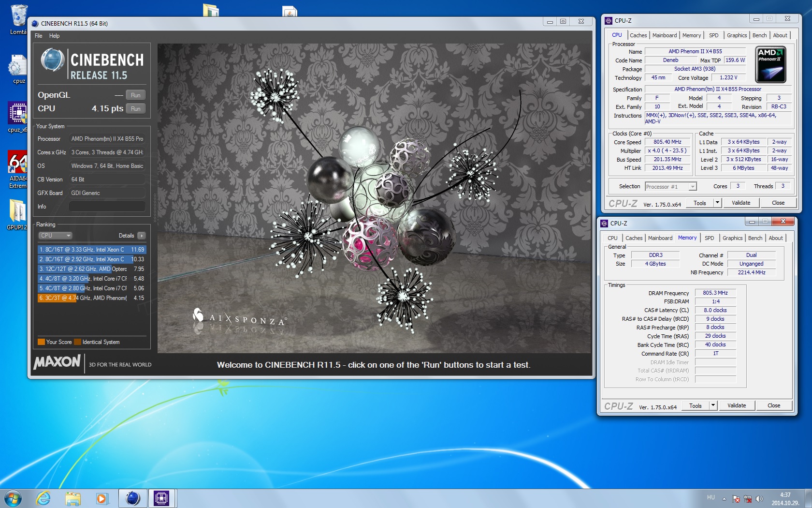Run the CPU benchmark test
The width and height of the screenshot is (812, 508).
(x=136, y=109)
